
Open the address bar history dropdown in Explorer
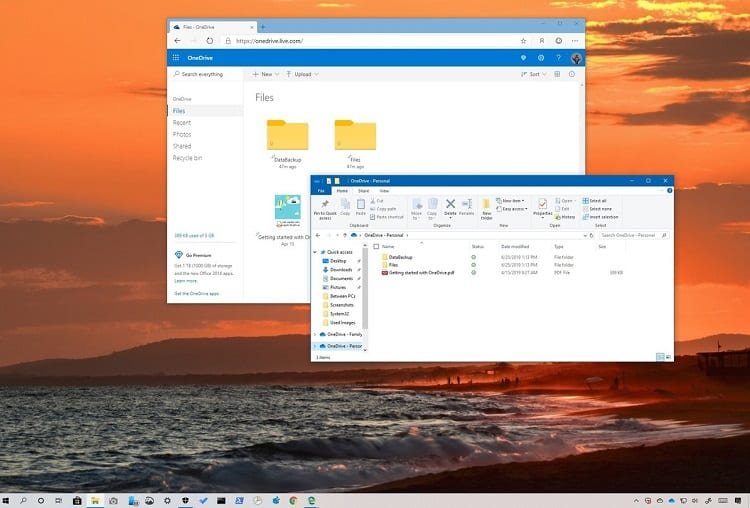585,235
